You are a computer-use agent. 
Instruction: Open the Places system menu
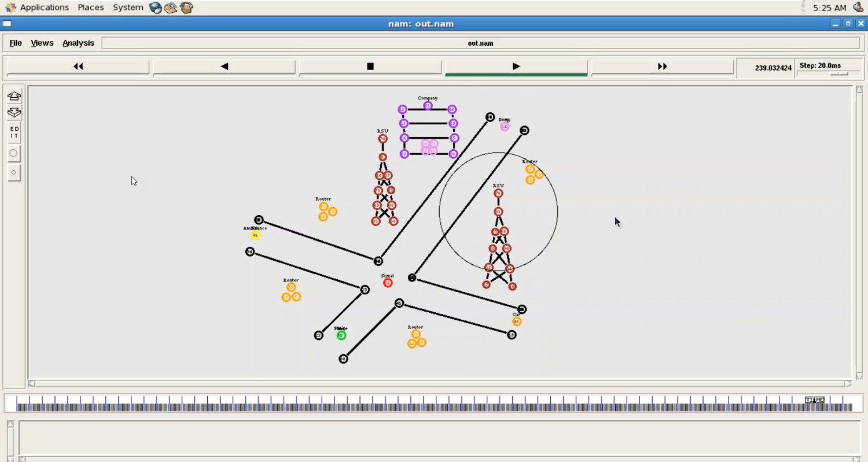point(91,8)
